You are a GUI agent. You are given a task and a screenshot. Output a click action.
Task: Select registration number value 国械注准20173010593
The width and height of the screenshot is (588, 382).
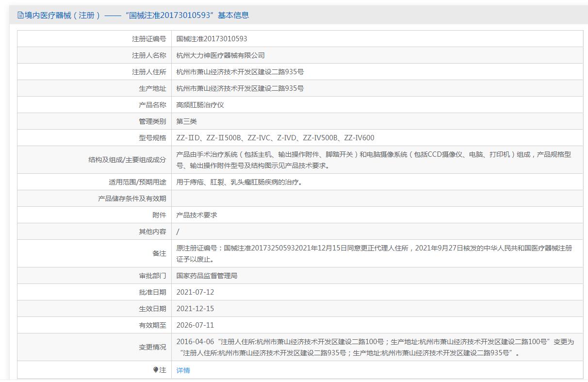click(212, 39)
